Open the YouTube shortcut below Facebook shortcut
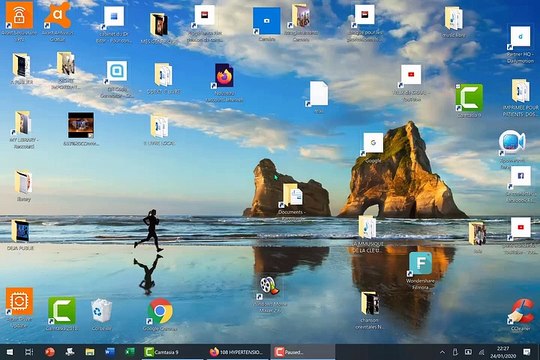Image resolution: width=540 pixels, height=360 pixels. pyautogui.click(x=520, y=227)
